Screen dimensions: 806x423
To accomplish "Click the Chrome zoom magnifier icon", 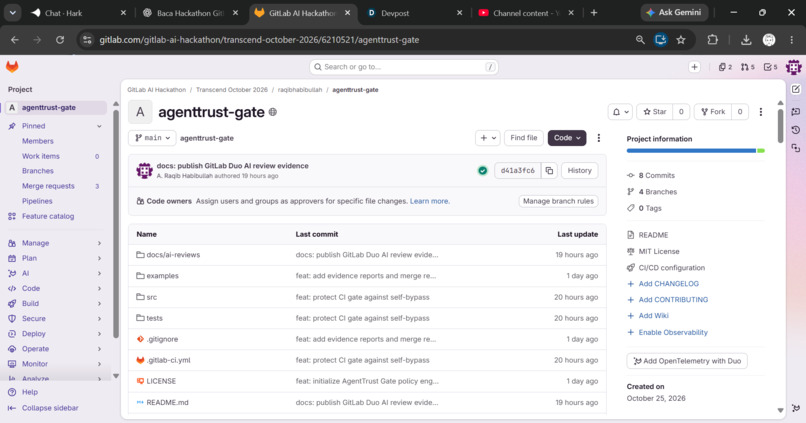I will (640, 40).
